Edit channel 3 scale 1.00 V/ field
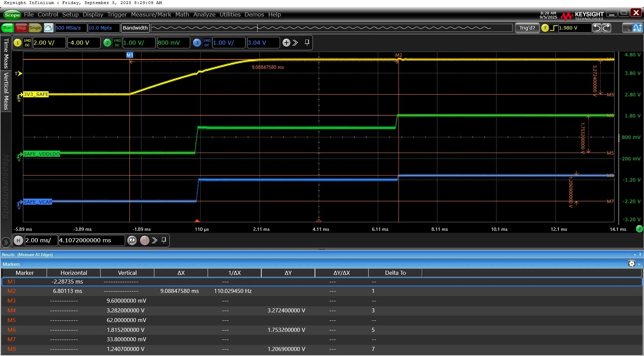The width and height of the screenshot is (644, 356). pos(229,43)
